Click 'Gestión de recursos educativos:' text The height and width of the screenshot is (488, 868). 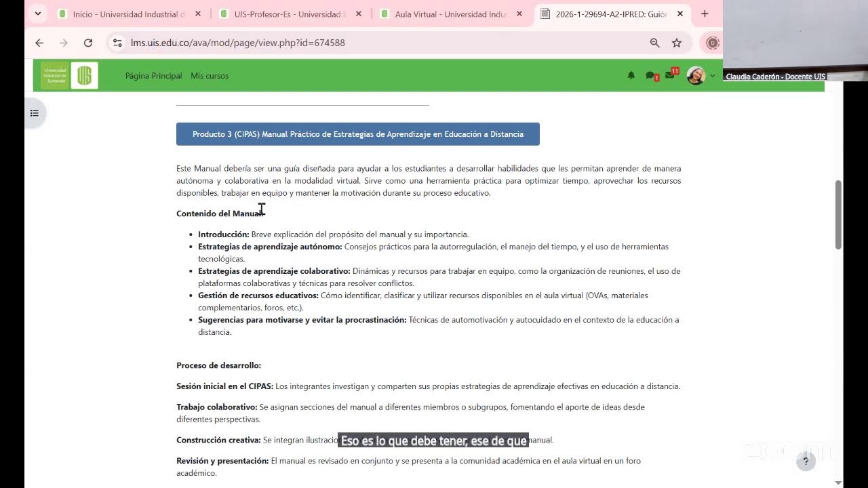click(x=258, y=296)
